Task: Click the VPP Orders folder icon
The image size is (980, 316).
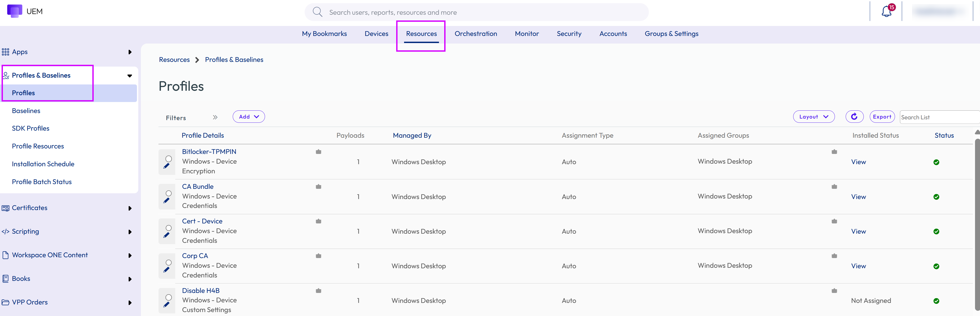Action: pos(5,302)
